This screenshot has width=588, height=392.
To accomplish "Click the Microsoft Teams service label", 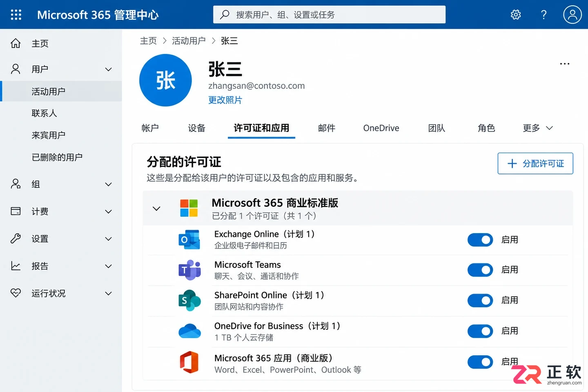I will coord(247,265).
